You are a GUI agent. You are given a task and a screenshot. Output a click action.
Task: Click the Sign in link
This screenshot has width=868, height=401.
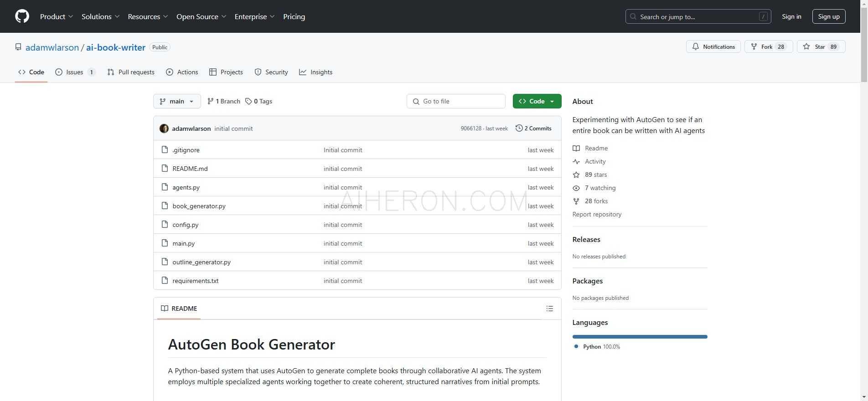[791, 16]
